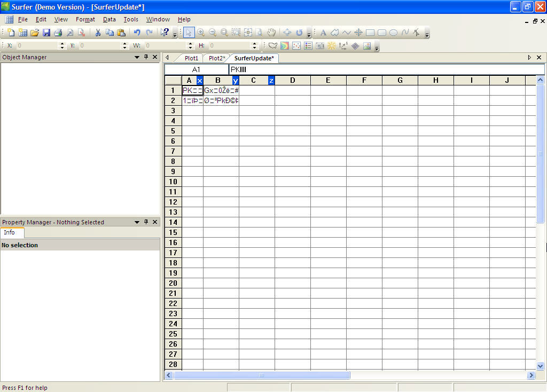Click the Save disk icon
547x392 pixels.
coord(46,33)
